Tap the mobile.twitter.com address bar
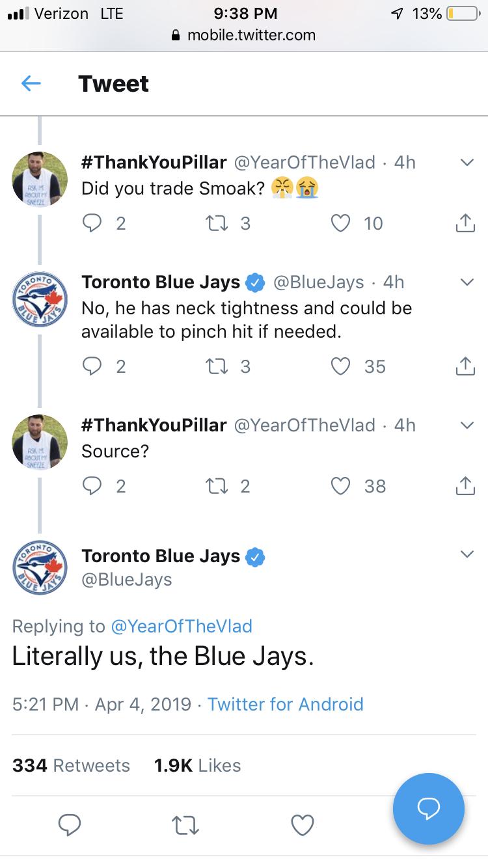 coord(244,35)
